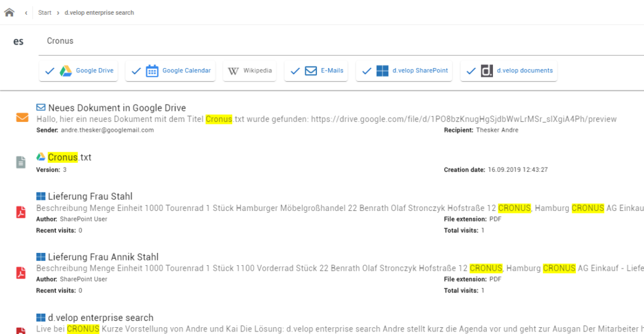Toggle the Google Drive source filter
Image resolution: width=644 pixels, height=334 pixels.
[x=79, y=71]
